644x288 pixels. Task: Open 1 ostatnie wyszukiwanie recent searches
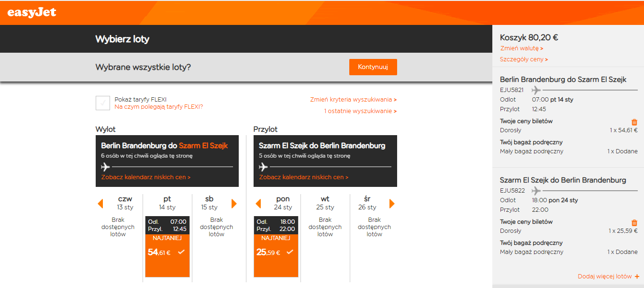[x=360, y=111]
